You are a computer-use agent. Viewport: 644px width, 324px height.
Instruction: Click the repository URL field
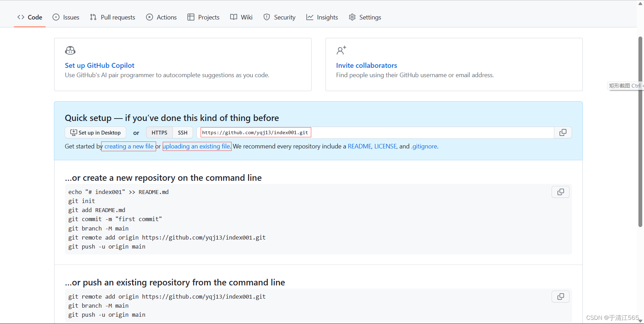click(375, 132)
